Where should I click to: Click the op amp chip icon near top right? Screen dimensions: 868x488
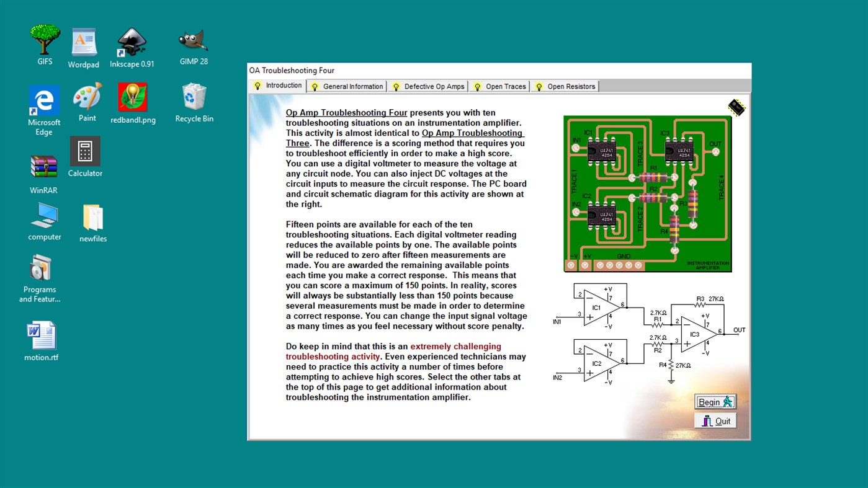tap(736, 107)
